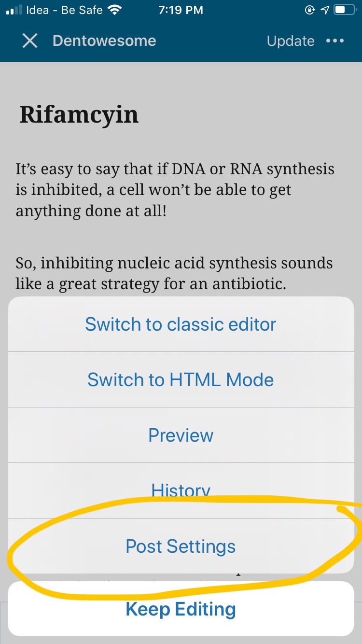This screenshot has height=644, width=362.
Task: Tap the location arrow status icon
Action: pos(325,10)
